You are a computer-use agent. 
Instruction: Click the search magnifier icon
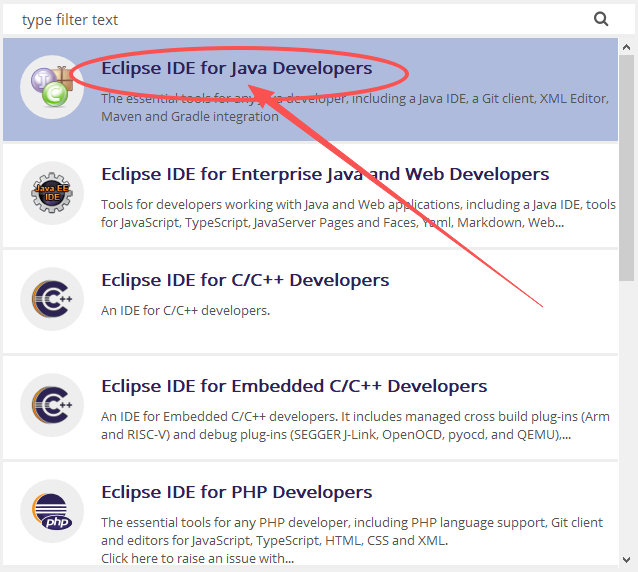(x=601, y=19)
